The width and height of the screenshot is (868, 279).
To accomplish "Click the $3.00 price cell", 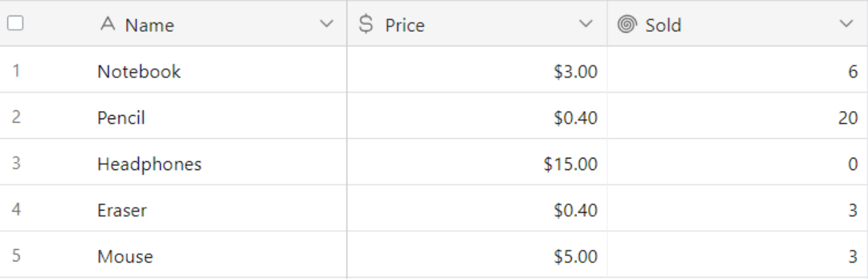I will (x=477, y=70).
